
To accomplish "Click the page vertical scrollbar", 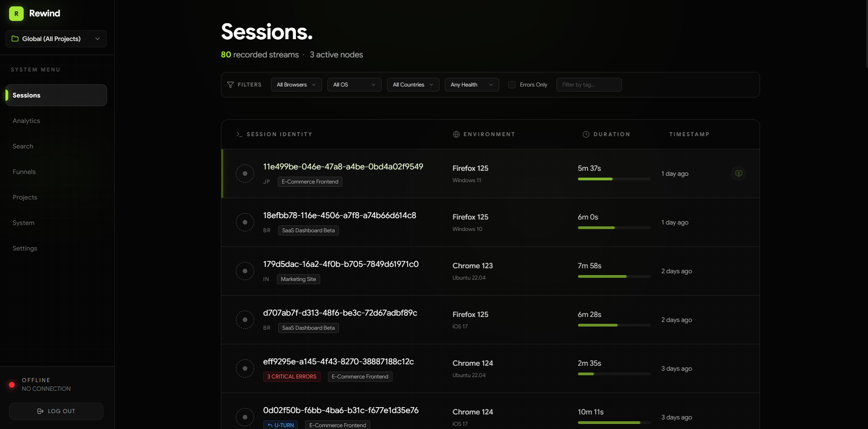I will click(x=867, y=34).
